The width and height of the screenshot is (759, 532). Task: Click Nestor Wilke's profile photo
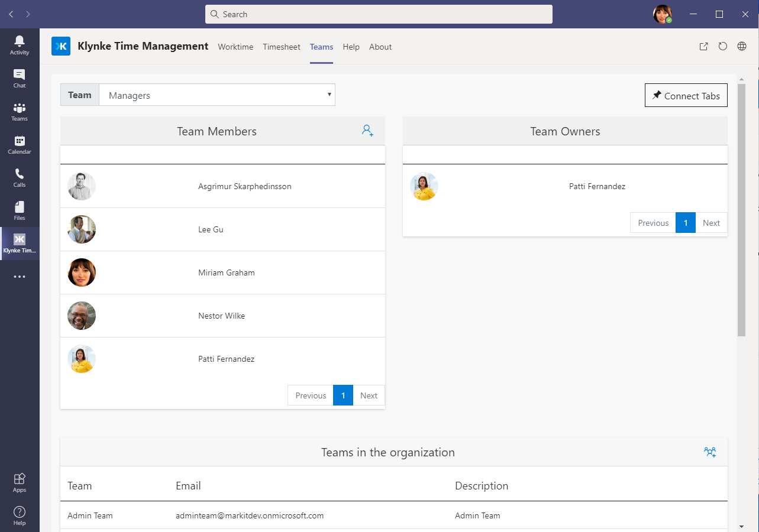(x=82, y=316)
